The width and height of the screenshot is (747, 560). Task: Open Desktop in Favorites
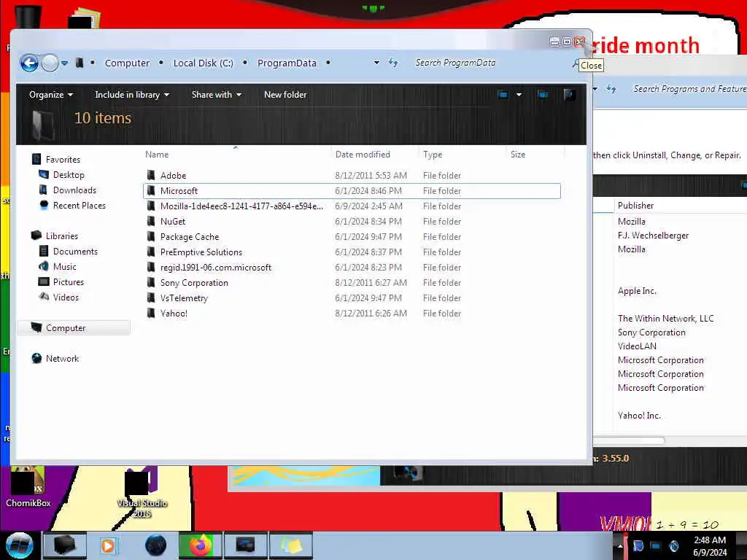coord(69,175)
